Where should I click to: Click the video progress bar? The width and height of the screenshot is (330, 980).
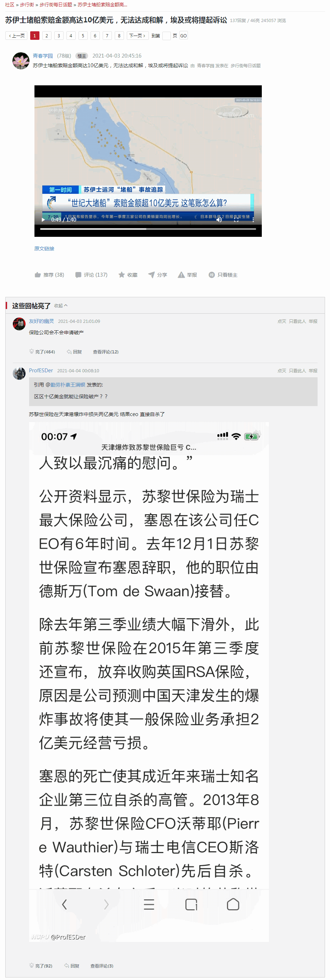pos(148,229)
